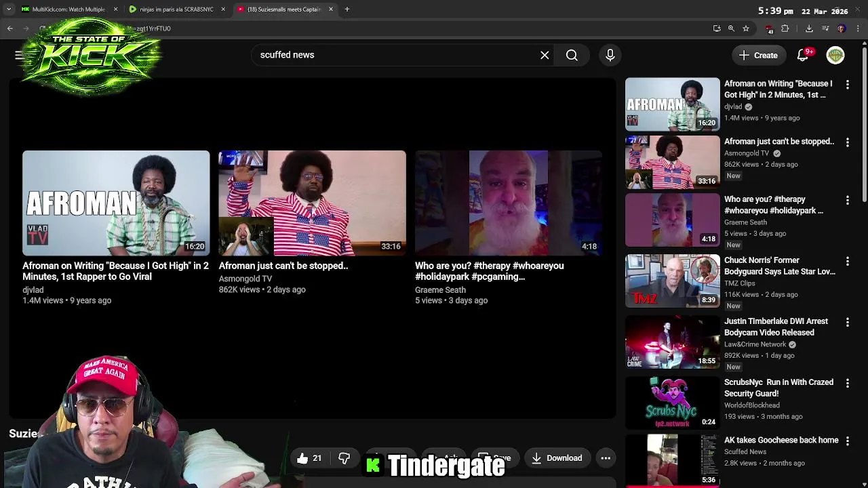Open the sidebar Scrubs Nyc 0:24 thumbnail
The width and height of the screenshot is (868, 488).
click(672, 403)
